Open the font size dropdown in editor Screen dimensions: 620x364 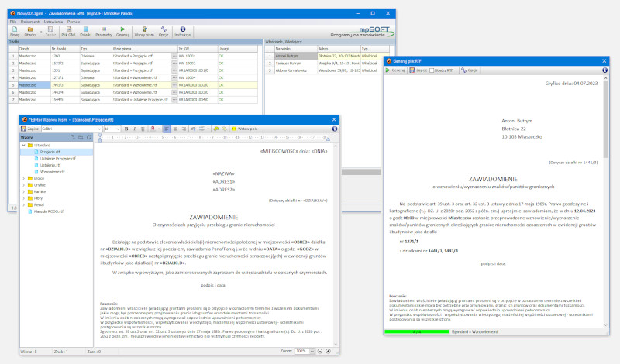click(118, 129)
